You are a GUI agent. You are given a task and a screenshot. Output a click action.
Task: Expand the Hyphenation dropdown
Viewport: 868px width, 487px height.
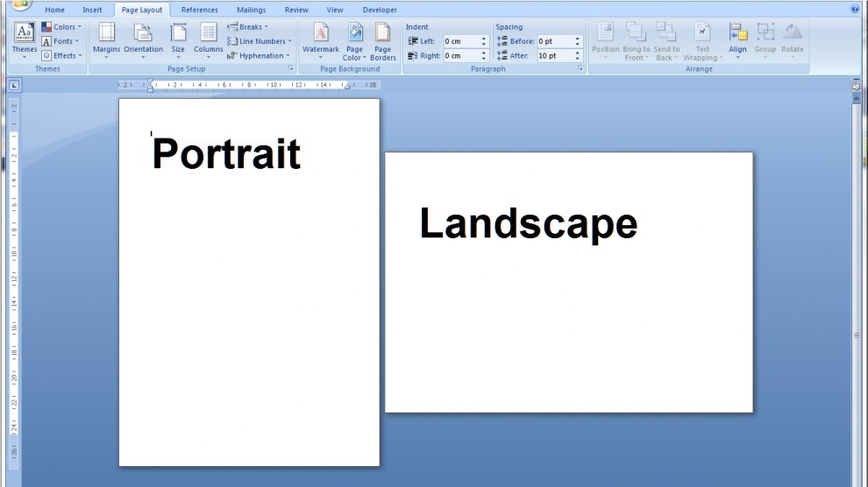[x=260, y=55]
